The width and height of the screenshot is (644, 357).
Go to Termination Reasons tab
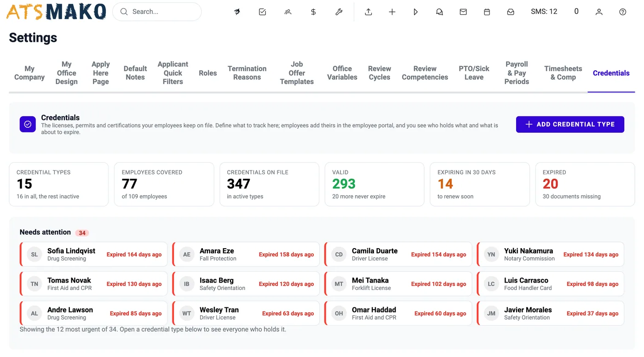247,73
